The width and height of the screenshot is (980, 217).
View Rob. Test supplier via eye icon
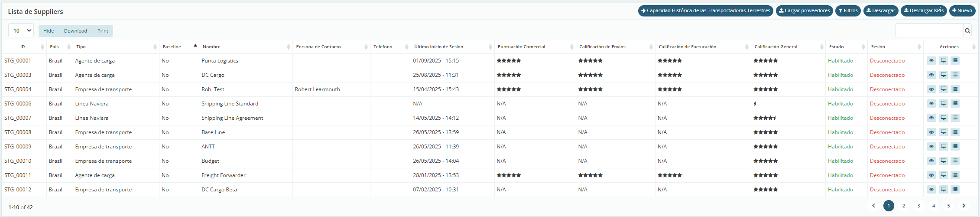(931, 89)
